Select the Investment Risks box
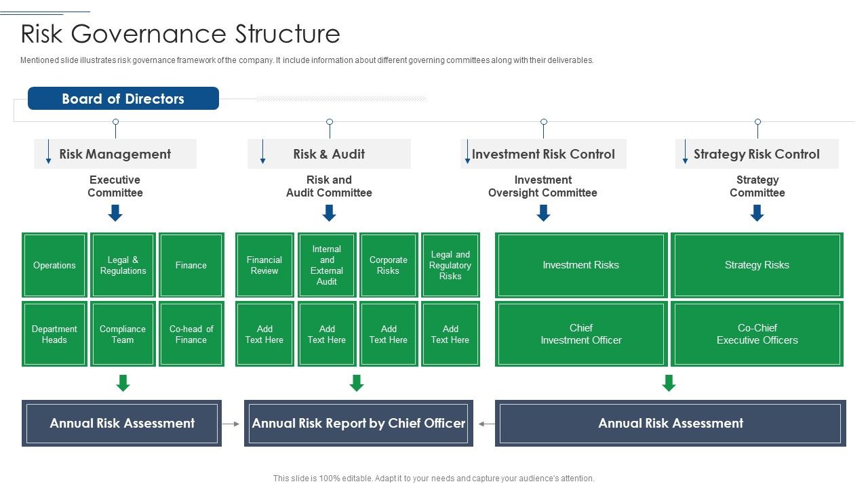This screenshot has height=488, width=868. (x=581, y=265)
